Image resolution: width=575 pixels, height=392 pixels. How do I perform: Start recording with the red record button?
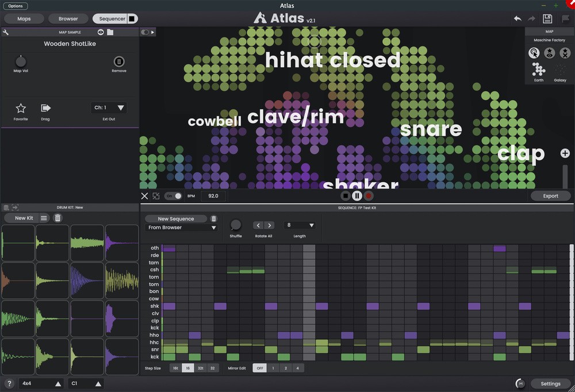point(369,196)
